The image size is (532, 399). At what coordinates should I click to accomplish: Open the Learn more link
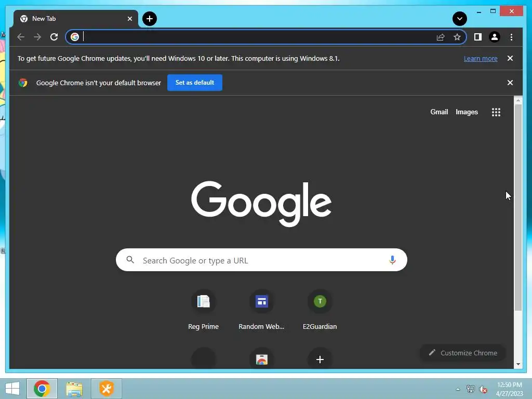click(x=481, y=58)
